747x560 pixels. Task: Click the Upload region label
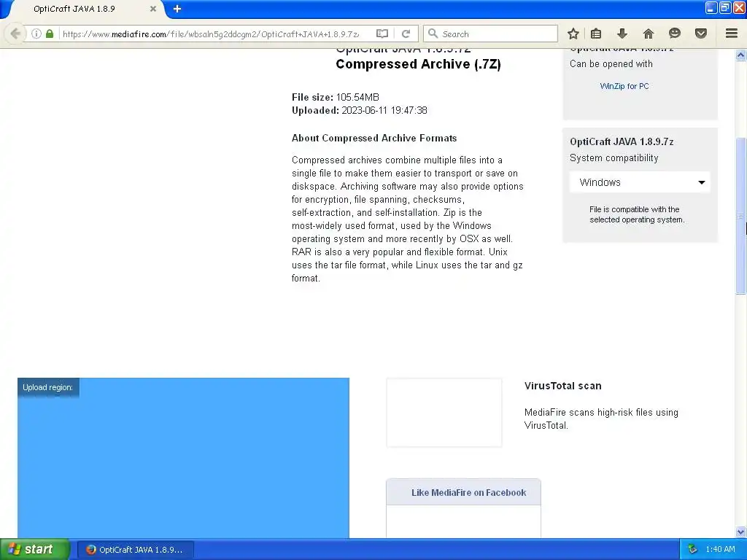point(47,388)
